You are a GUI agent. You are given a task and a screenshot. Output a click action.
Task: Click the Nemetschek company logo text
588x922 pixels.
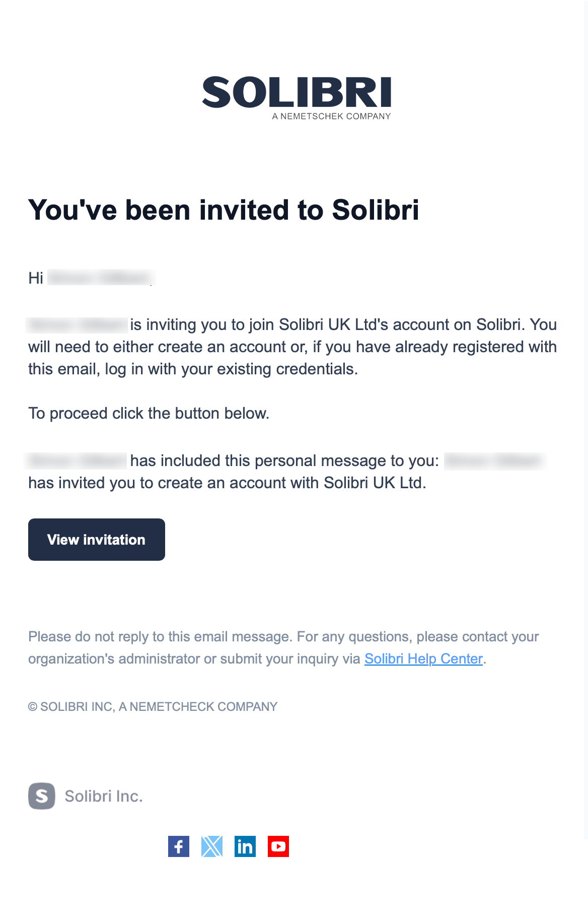[331, 115]
